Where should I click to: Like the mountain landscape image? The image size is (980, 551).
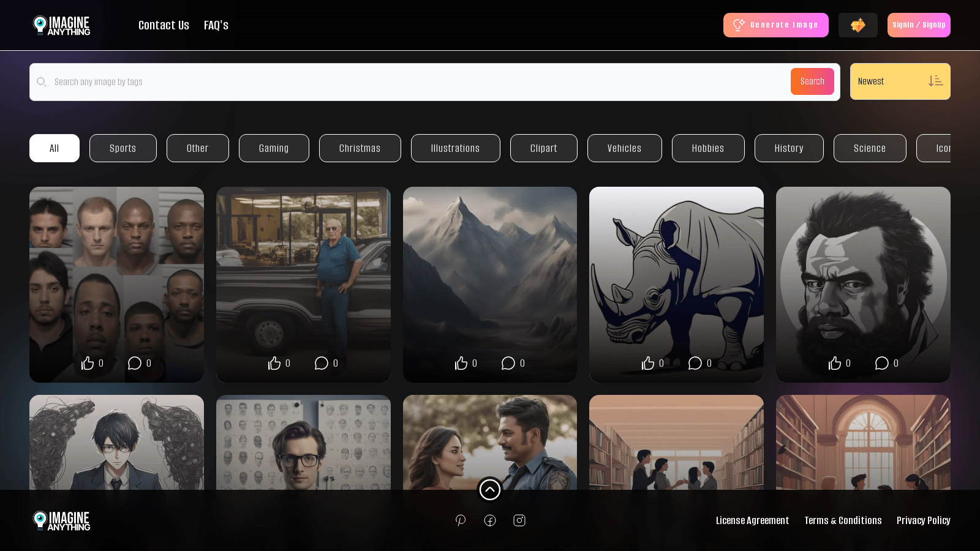coord(461,363)
